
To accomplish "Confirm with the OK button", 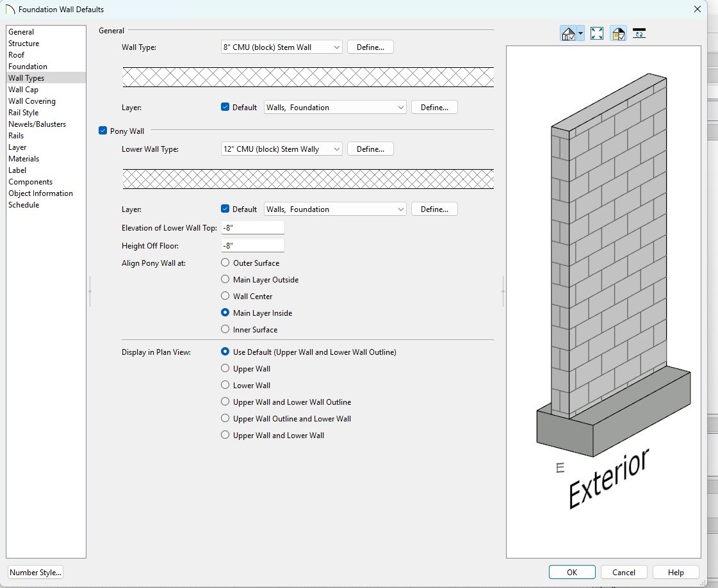I will [x=572, y=573].
